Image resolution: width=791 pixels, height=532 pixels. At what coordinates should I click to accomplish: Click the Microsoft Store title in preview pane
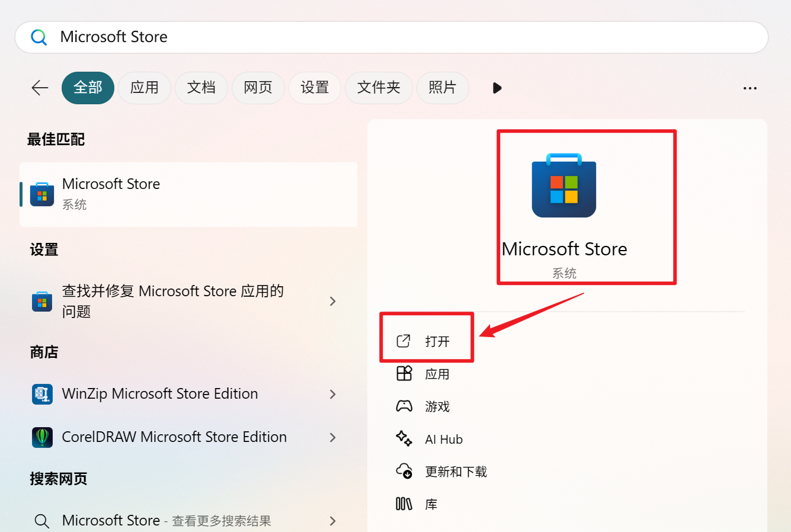point(564,249)
